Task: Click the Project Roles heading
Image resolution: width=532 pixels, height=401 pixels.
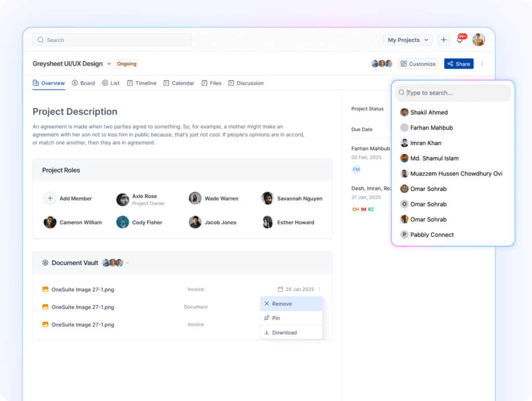Action: pyautogui.click(x=61, y=170)
